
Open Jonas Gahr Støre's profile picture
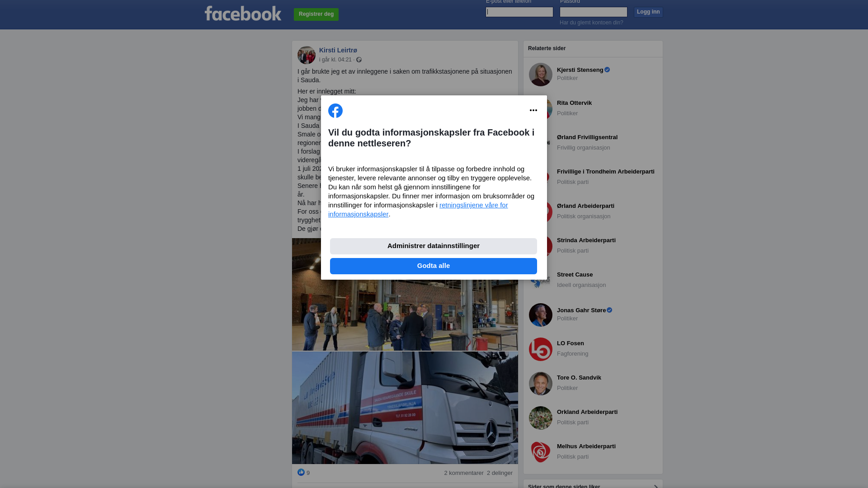coord(541,315)
